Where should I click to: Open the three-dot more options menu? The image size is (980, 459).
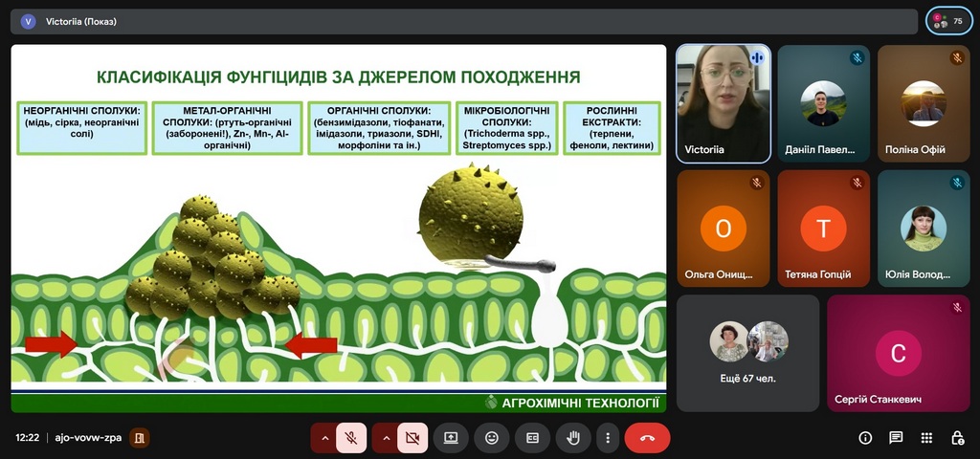(608, 438)
